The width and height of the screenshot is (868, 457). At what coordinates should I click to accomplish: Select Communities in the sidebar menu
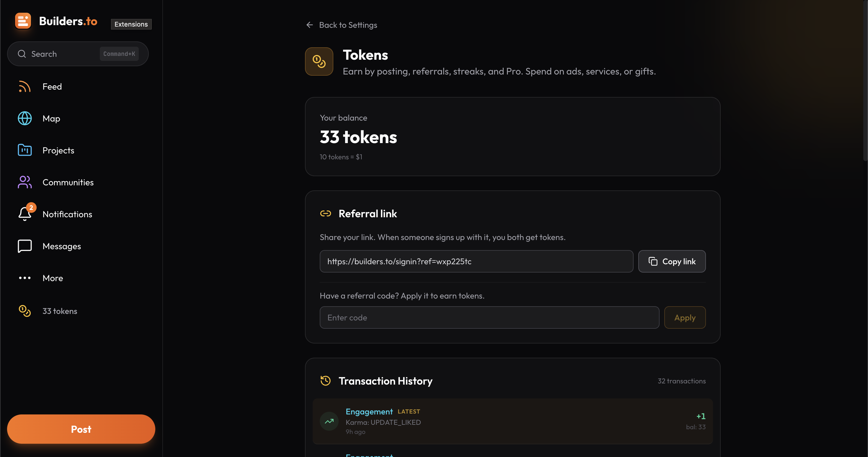pyautogui.click(x=68, y=182)
